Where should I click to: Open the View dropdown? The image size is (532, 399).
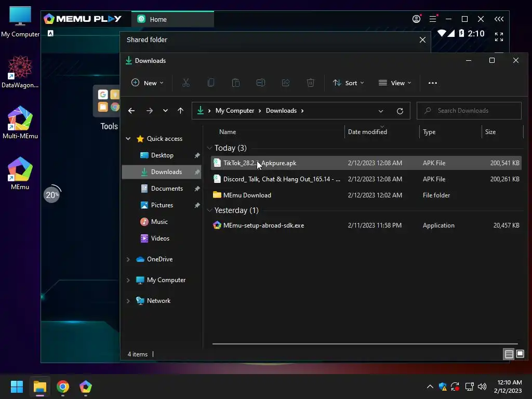tap(395, 83)
